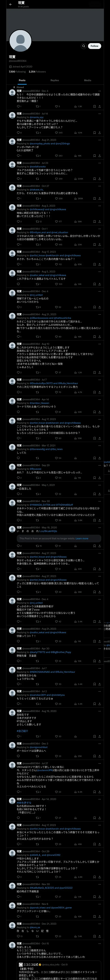
Task: Follow the 現實 account
Action: [x=95, y=46]
